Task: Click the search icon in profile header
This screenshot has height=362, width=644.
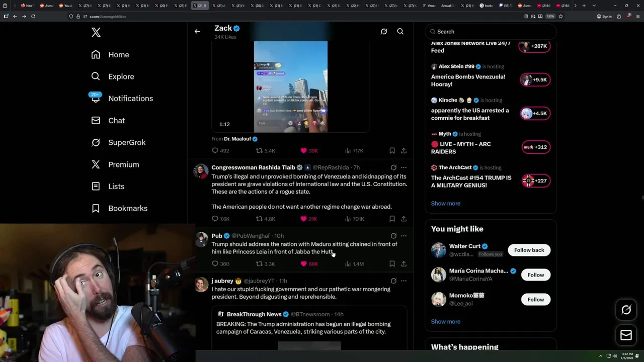Action: [400, 31]
